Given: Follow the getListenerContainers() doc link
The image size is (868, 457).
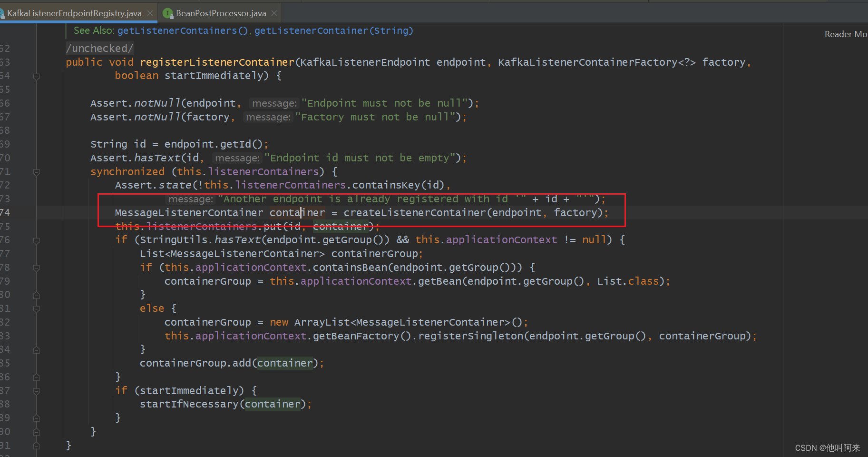Looking at the screenshot, I should tap(183, 30).
